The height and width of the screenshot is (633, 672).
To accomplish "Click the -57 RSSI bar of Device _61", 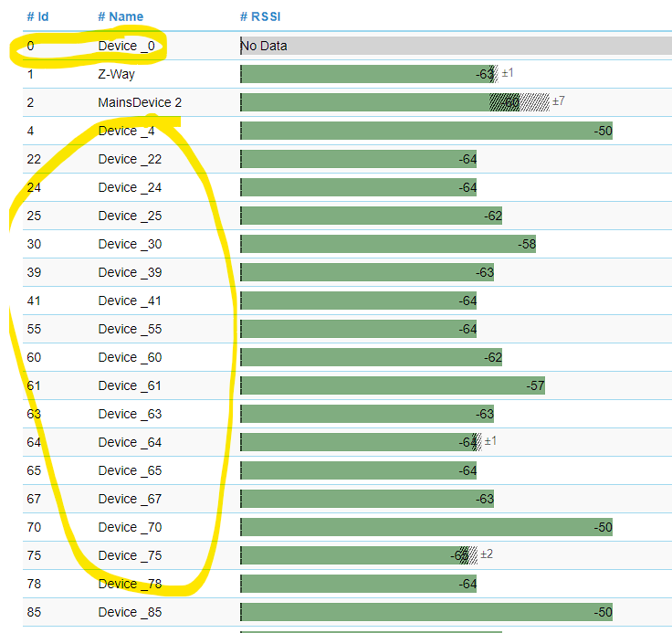I will (392, 385).
